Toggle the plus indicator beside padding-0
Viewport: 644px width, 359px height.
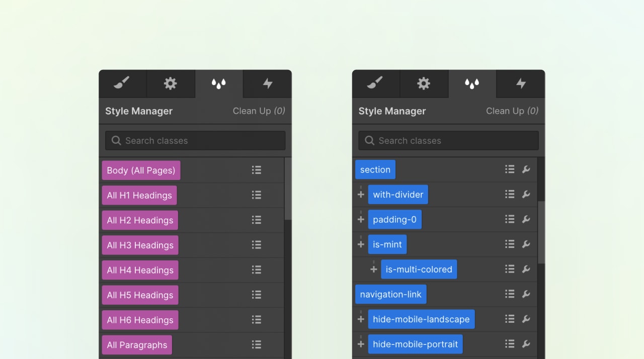[361, 219]
